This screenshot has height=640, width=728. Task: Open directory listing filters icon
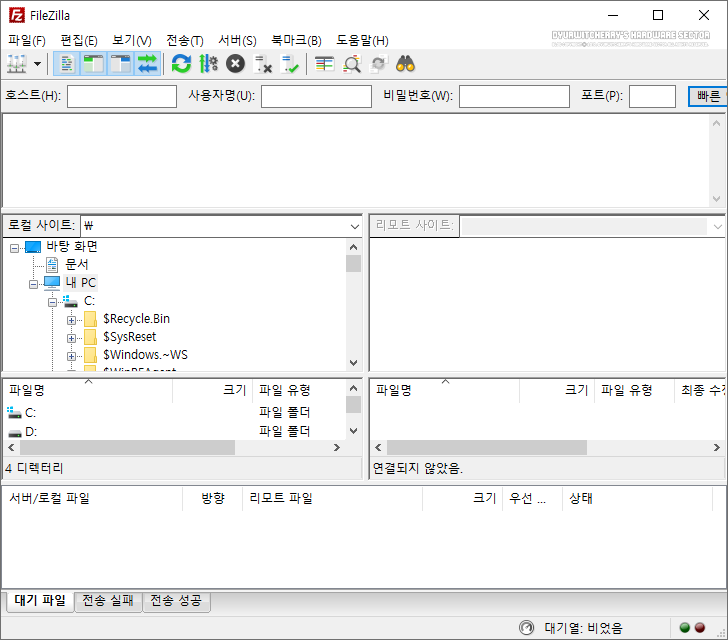324,64
